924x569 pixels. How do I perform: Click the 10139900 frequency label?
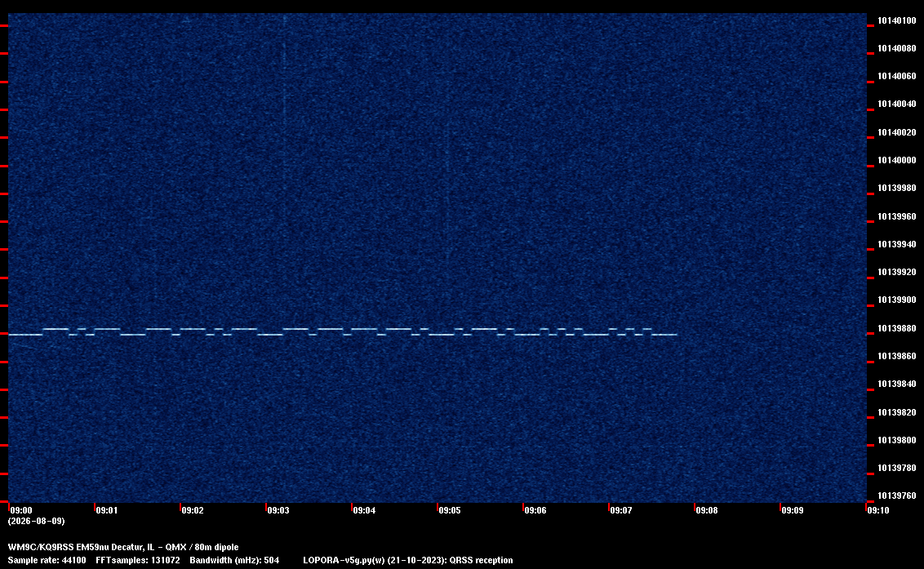[897, 300]
